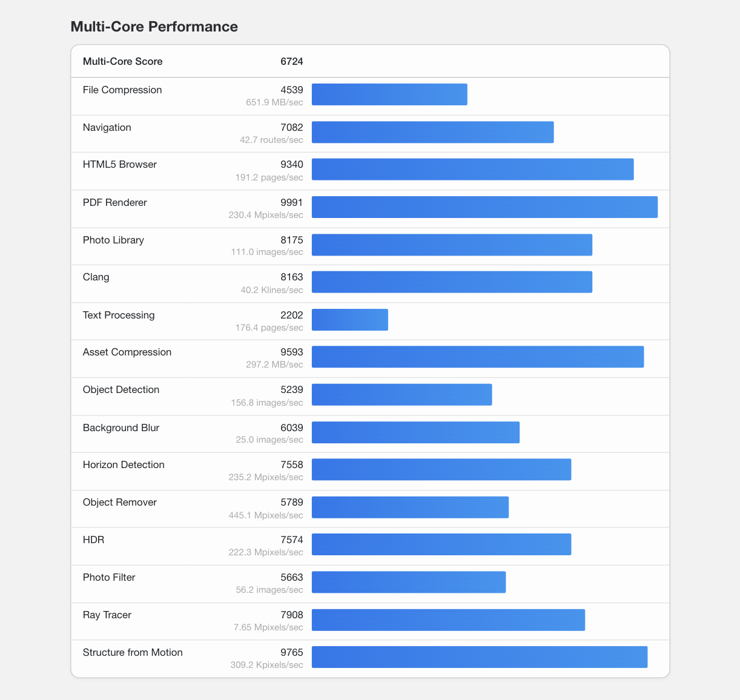Select the Photo Library row label

pos(113,240)
